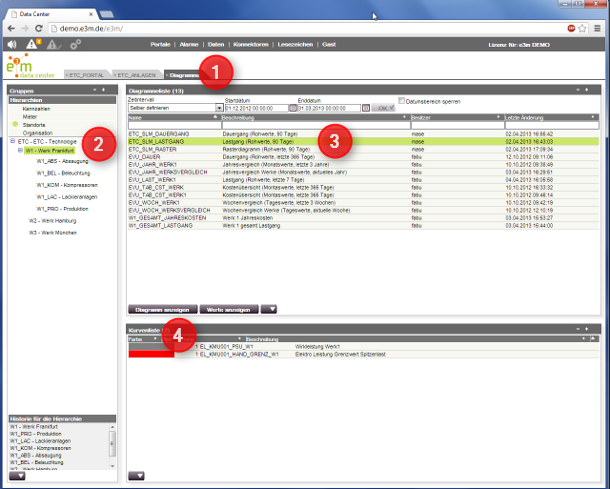Open the Startdatum calendar picker icon
610x489 pixels.
point(293,108)
